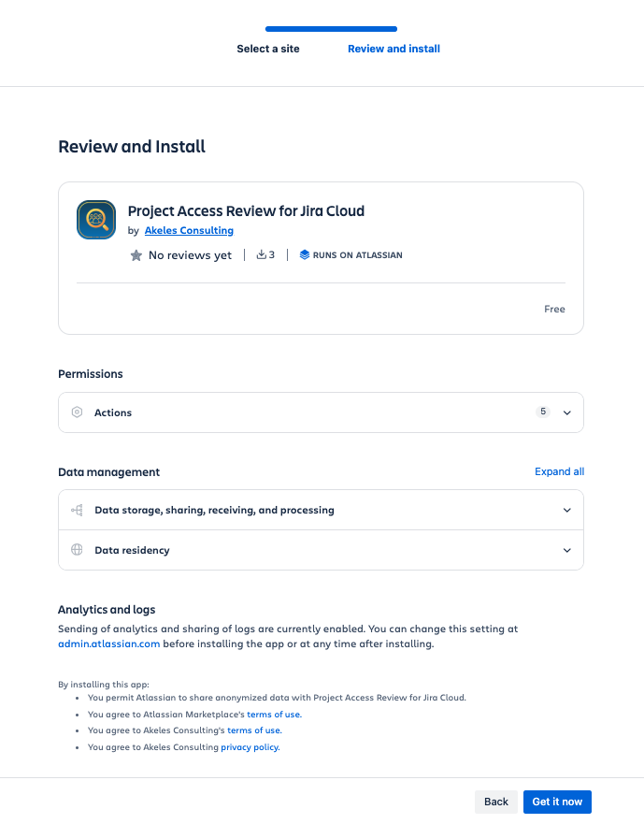Select the Runs on Atlassian badge
Image resolution: width=644 pixels, height=824 pixels.
point(351,254)
